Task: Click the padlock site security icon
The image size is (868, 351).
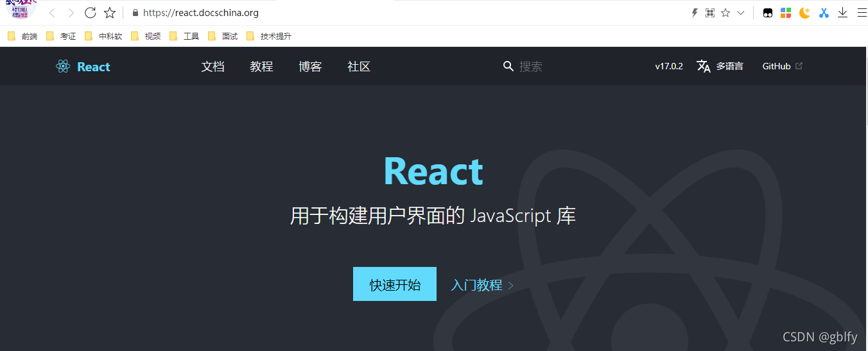Action: (135, 13)
